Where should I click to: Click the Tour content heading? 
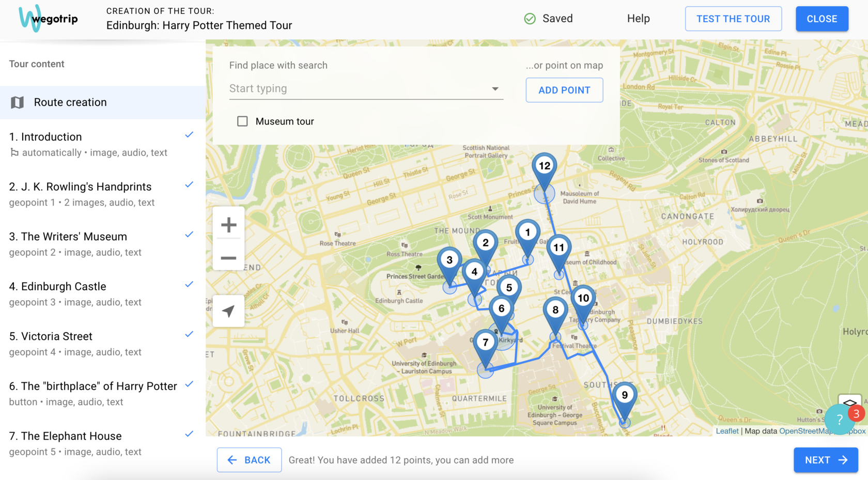37,64
